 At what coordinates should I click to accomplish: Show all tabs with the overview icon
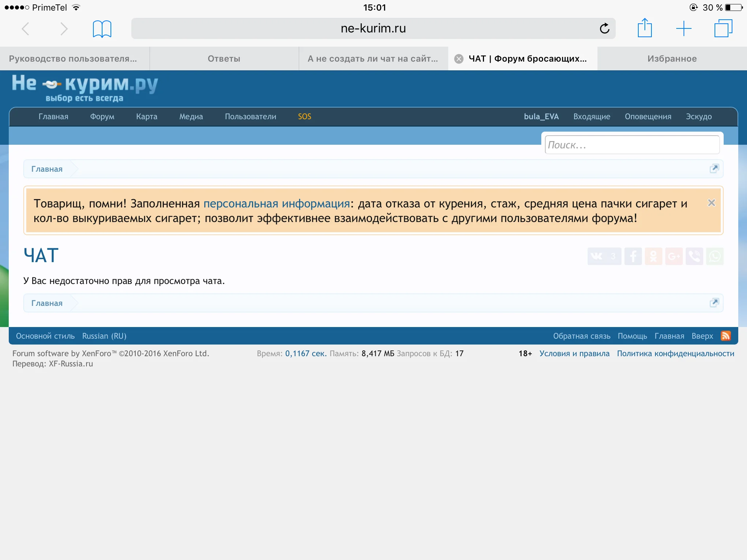[723, 28]
